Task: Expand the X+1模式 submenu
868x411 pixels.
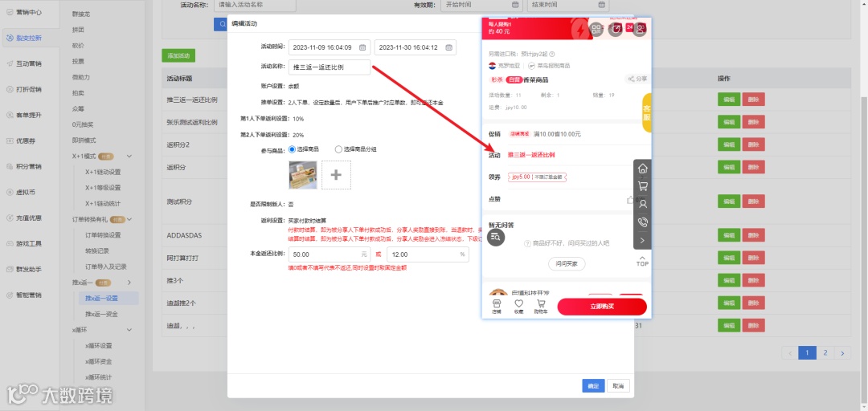Action: coord(129,157)
